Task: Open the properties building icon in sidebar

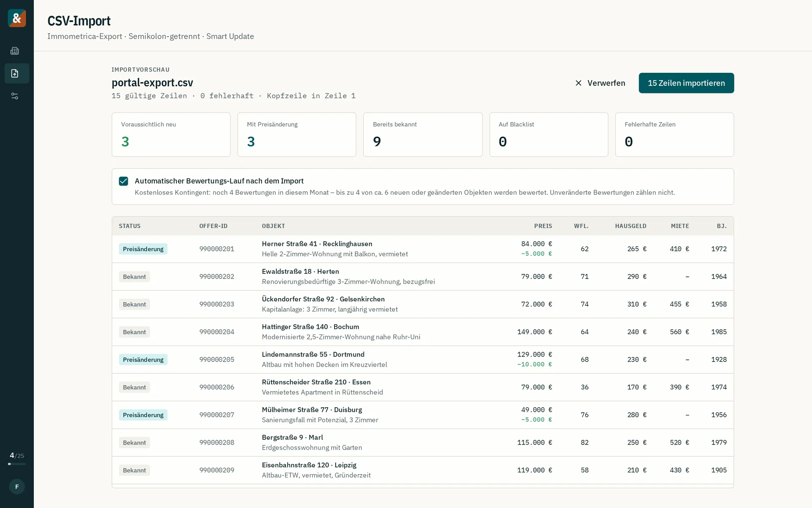Action: click(x=15, y=51)
